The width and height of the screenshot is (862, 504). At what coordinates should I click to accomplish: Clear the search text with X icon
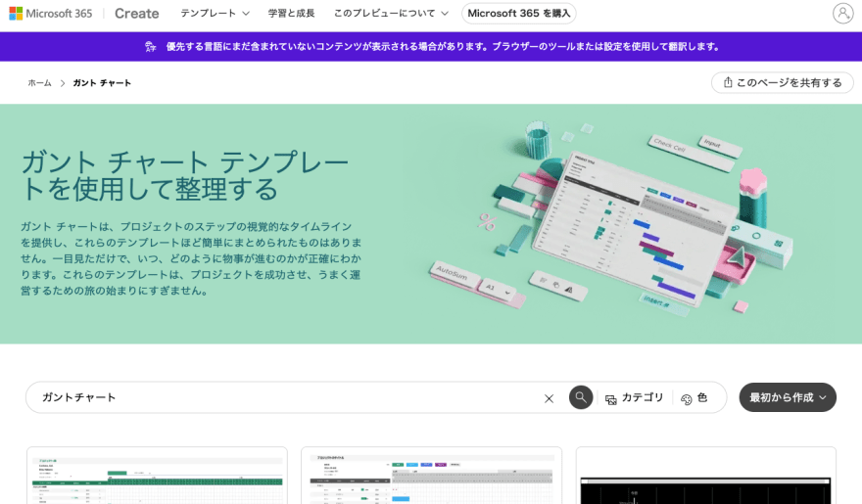pyautogui.click(x=549, y=398)
